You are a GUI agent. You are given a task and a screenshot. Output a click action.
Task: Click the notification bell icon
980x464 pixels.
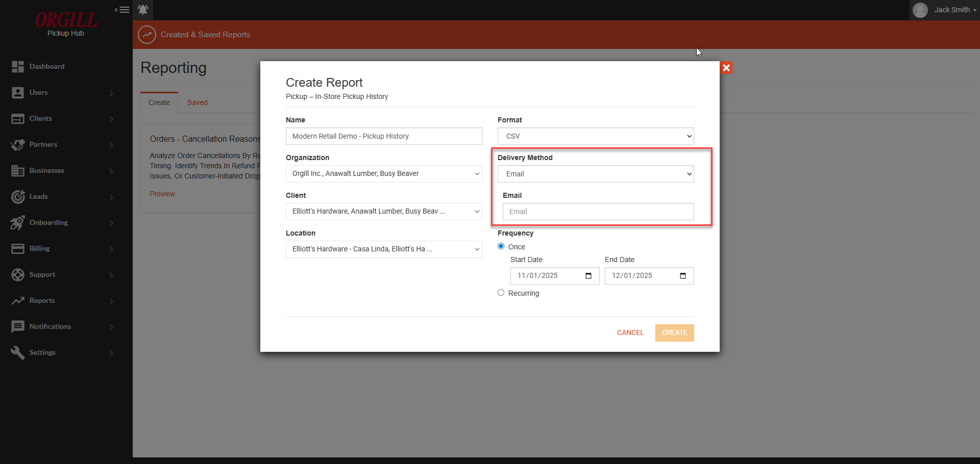coord(143,10)
